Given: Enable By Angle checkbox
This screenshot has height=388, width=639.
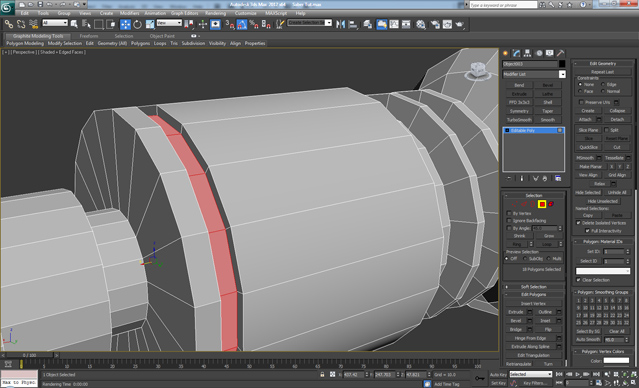Looking at the screenshot, I should click(x=509, y=228).
